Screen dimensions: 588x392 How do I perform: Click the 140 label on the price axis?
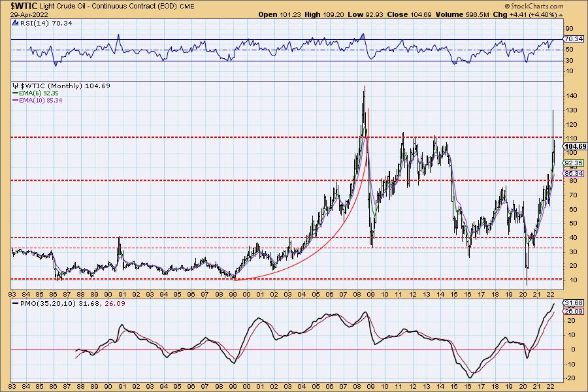pos(571,96)
